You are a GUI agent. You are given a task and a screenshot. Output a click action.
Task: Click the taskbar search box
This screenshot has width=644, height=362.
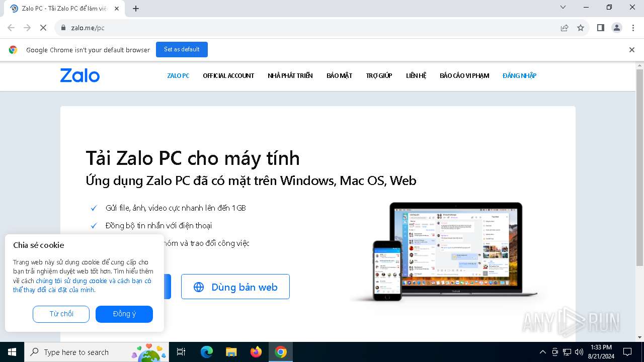[96, 352]
